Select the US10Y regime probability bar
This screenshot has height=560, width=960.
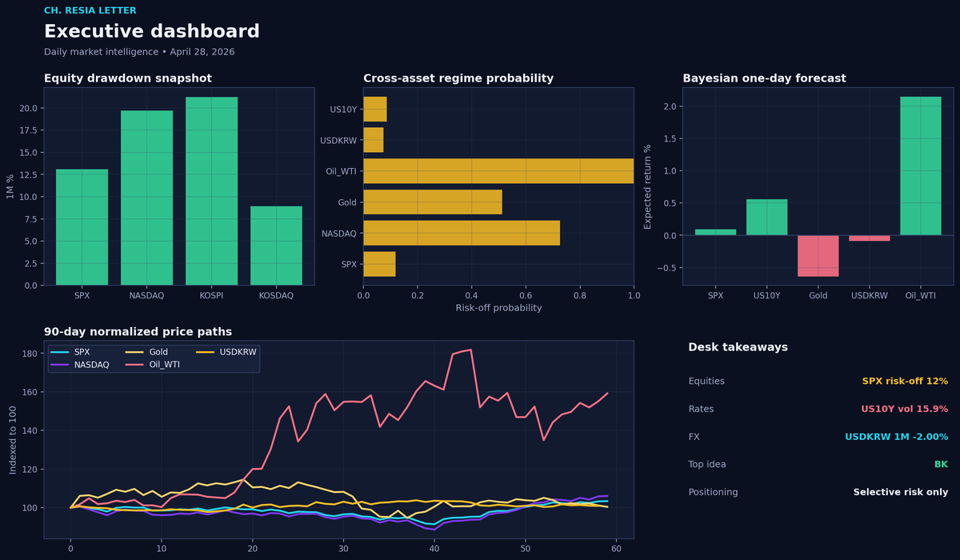point(375,109)
